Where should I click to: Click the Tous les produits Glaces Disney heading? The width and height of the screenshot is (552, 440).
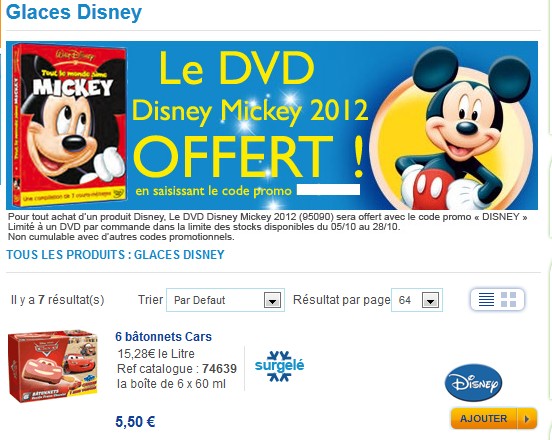point(115,254)
